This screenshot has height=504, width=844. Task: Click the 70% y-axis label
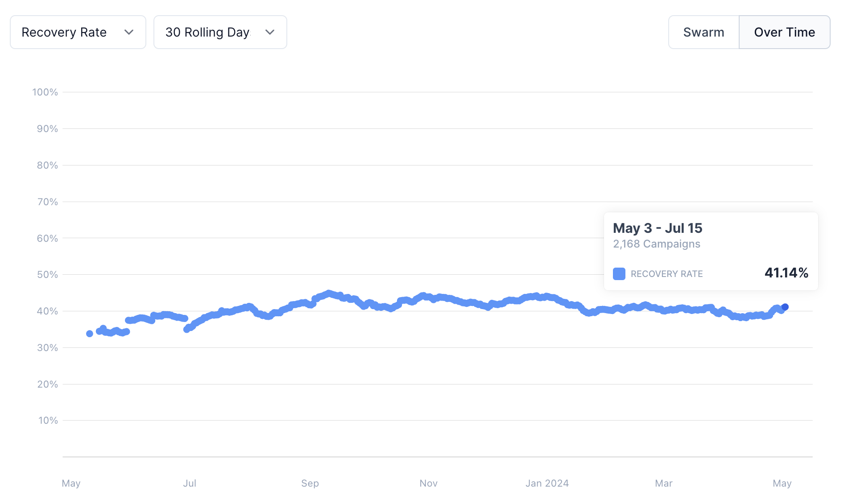coord(47,202)
